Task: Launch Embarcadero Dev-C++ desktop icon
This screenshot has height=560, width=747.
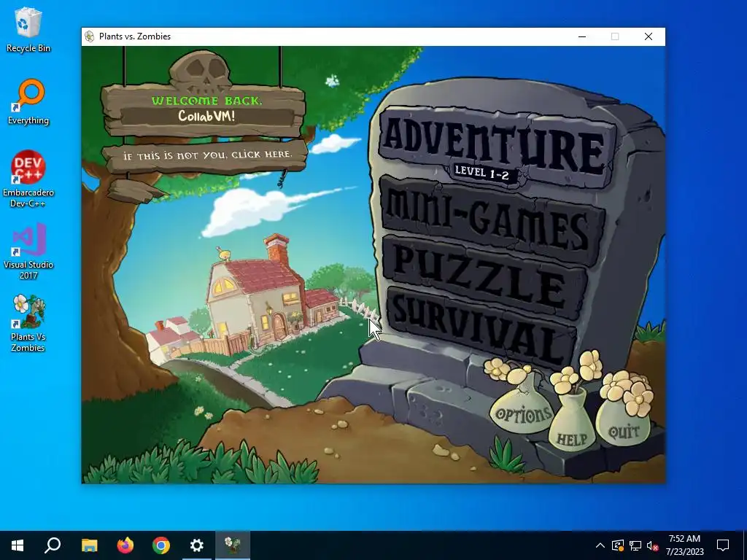Action: pyautogui.click(x=28, y=179)
